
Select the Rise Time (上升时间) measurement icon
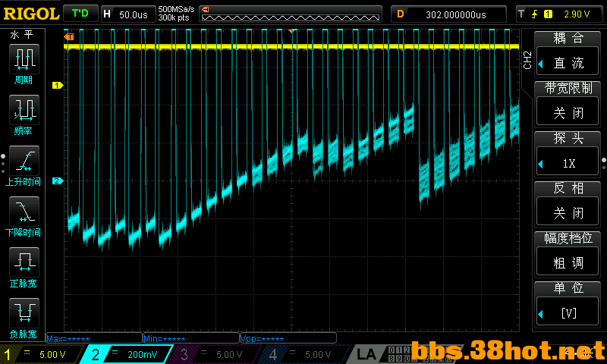[x=24, y=161]
